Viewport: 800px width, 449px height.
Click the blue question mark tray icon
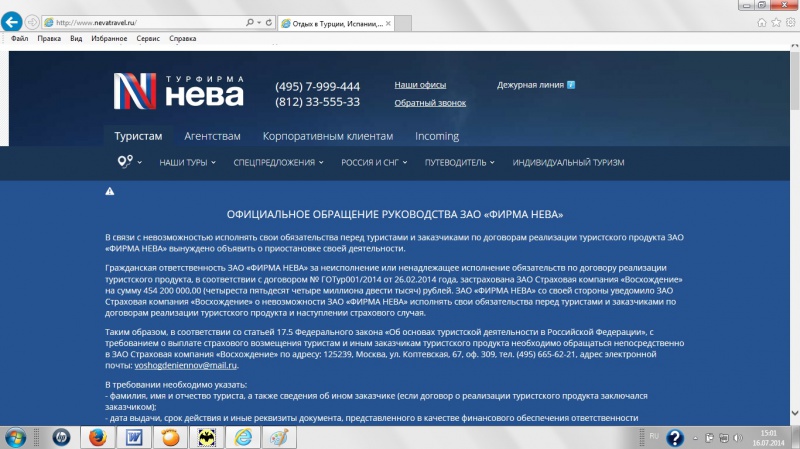(x=675, y=438)
